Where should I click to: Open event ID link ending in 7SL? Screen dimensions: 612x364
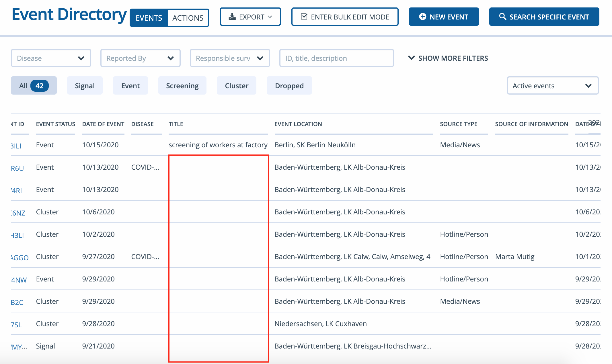tap(16, 325)
